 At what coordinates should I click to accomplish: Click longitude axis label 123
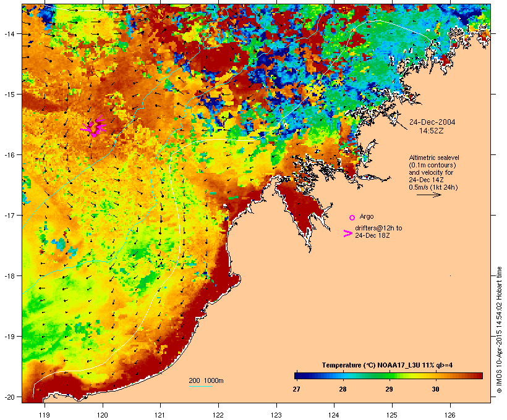[x=276, y=415]
